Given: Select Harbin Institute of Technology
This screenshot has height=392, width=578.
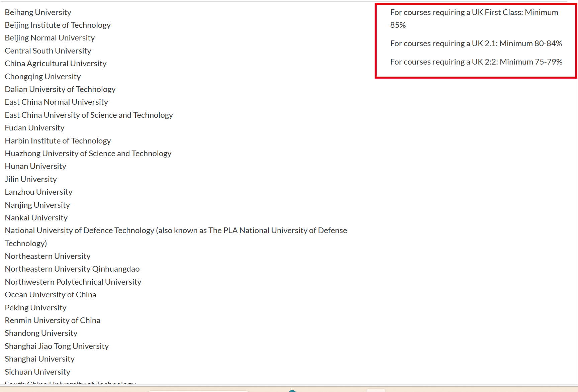Looking at the screenshot, I should (58, 141).
